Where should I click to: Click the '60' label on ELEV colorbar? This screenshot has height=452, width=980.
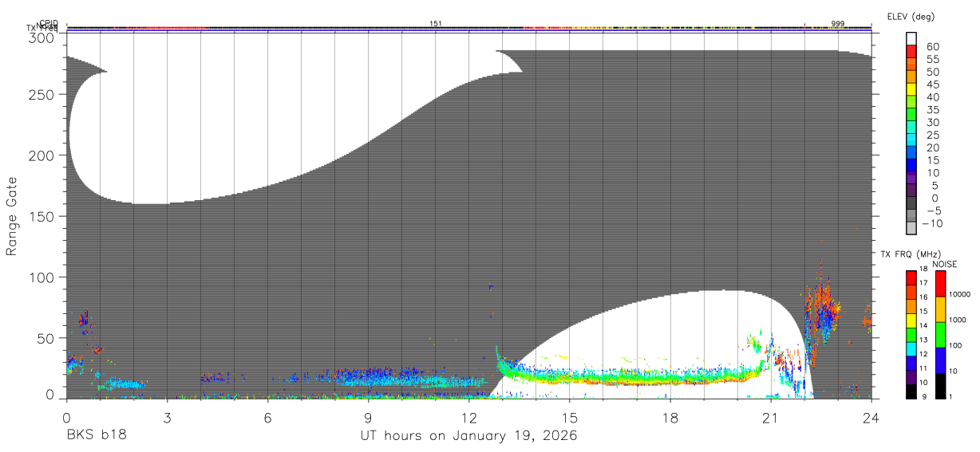(933, 46)
